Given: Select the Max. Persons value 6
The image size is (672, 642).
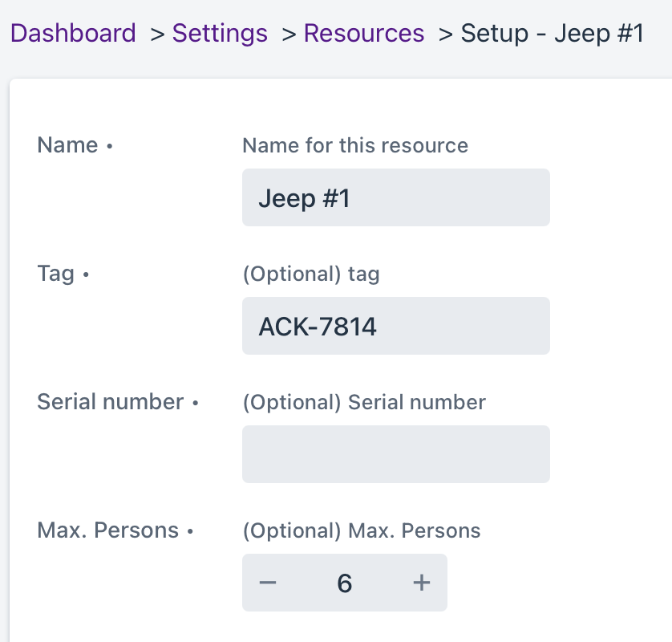Looking at the screenshot, I should [345, 583].
